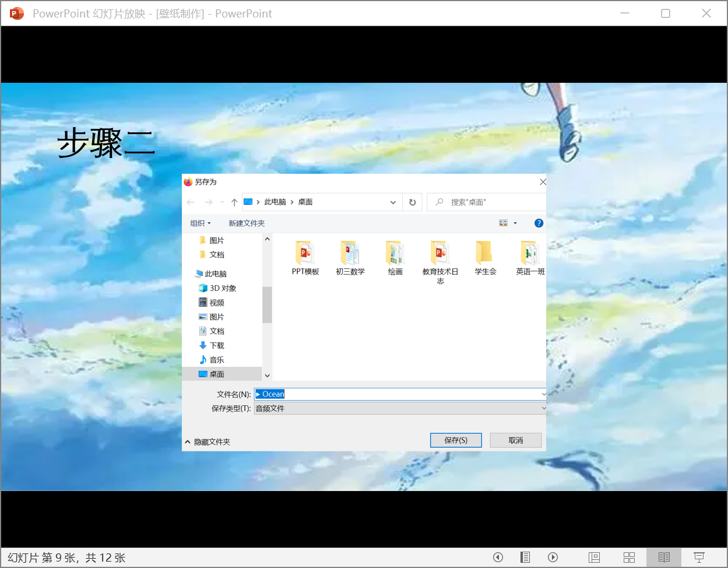Click navigation pane scrollbar thumb
Image resolution: width=728 pixels, height=568 pixels.
267,304
